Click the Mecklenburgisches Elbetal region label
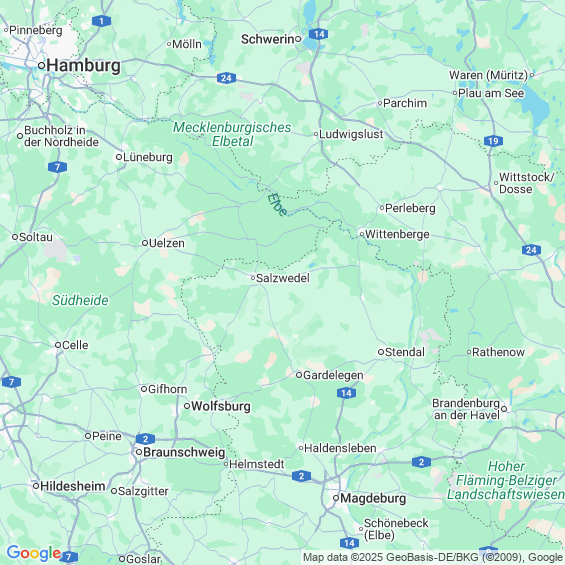 [x=232, y=134]
